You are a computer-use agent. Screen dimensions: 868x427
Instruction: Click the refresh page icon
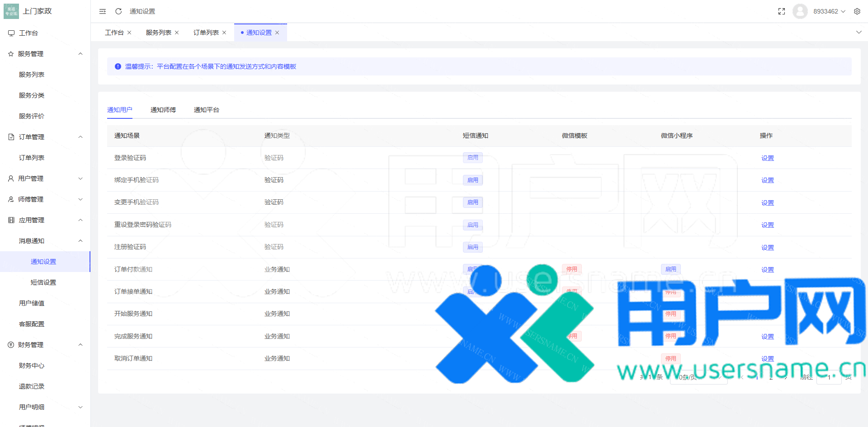point(118,11)
